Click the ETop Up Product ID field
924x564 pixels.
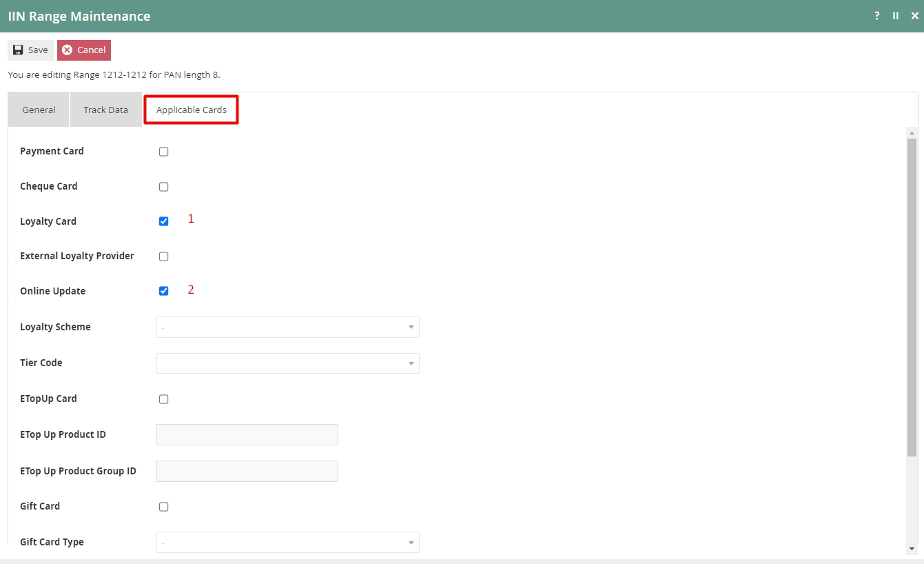[247, 434]
